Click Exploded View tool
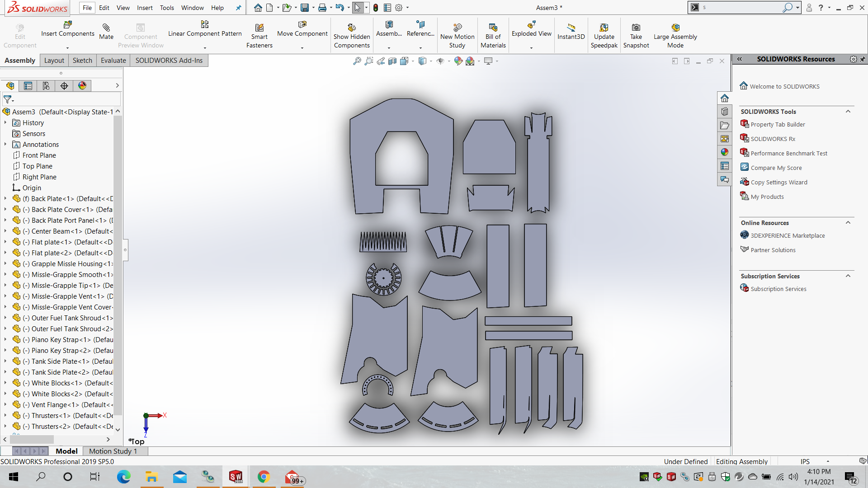868x488 pixels. point(531,29)
